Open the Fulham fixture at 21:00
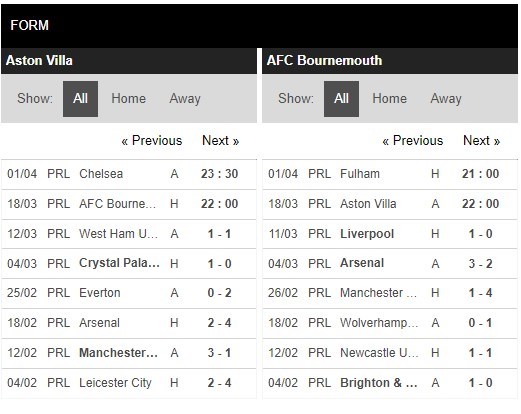 click(x=390, y=174)
